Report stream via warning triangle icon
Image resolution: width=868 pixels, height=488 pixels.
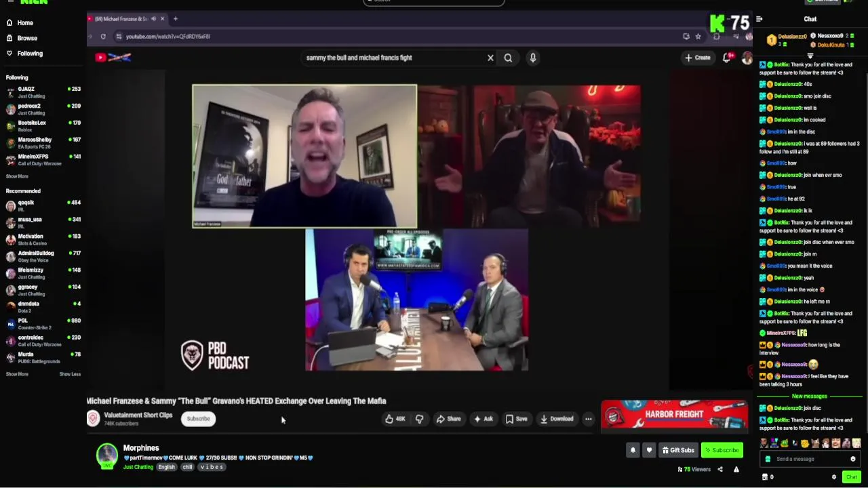tap(736, 469)
